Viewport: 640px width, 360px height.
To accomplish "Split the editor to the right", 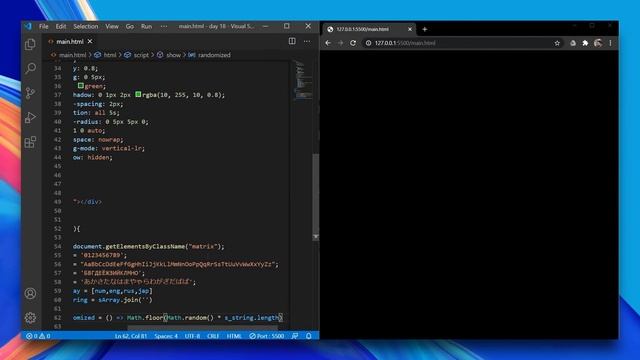I will 292,41.
